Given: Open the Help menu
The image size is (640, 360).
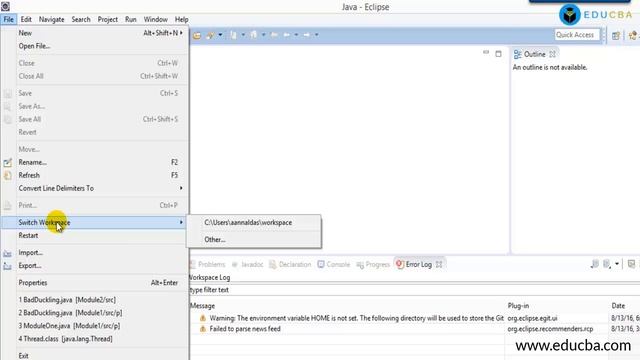Looking at the screenshot, I should pyautogui.click(x=182, y=19).
